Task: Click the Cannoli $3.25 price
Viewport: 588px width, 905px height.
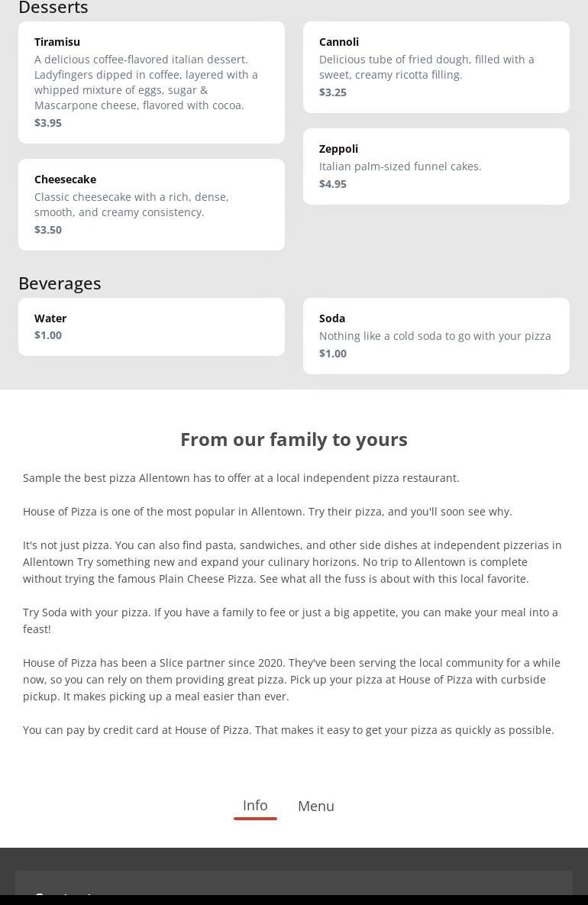Action: 333,92
